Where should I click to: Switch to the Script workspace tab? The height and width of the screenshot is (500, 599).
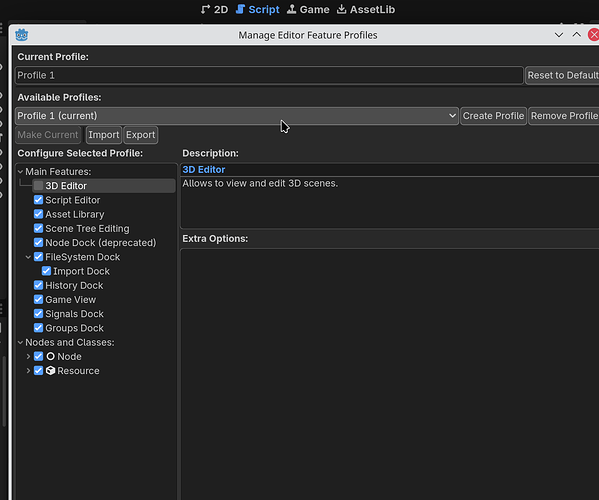tap(257, 9)
